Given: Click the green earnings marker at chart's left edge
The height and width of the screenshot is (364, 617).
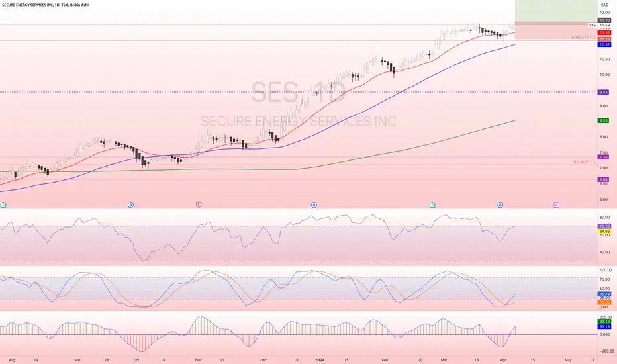Looking at the screenshot, I should tap(3, 205).
